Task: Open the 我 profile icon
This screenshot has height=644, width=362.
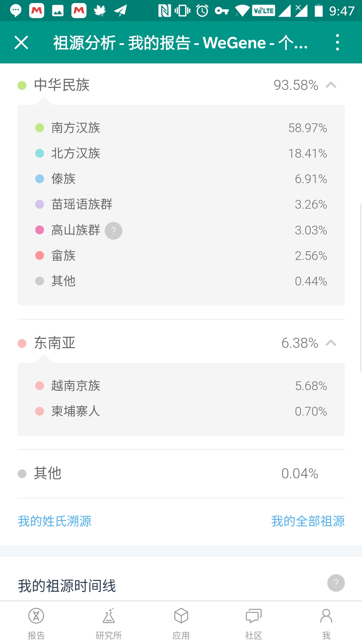Action: pyautogui.click(x=326, y=616)
